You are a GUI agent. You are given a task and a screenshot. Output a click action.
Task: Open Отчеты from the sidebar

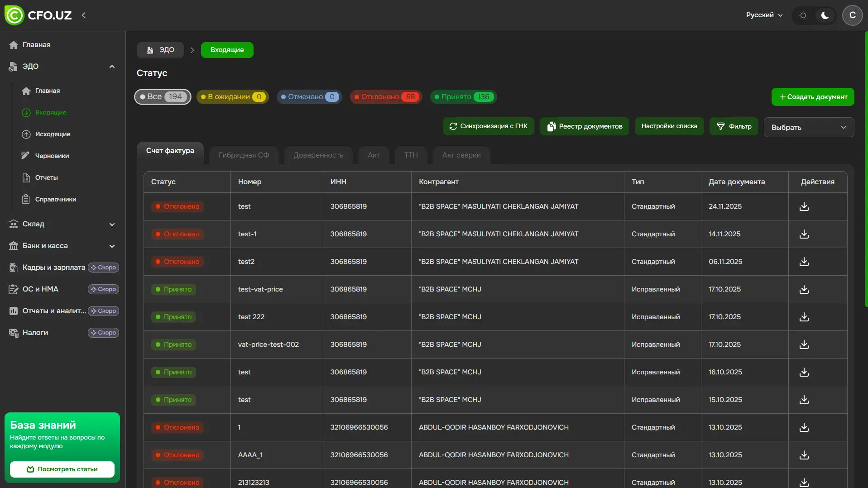[47, 177]
